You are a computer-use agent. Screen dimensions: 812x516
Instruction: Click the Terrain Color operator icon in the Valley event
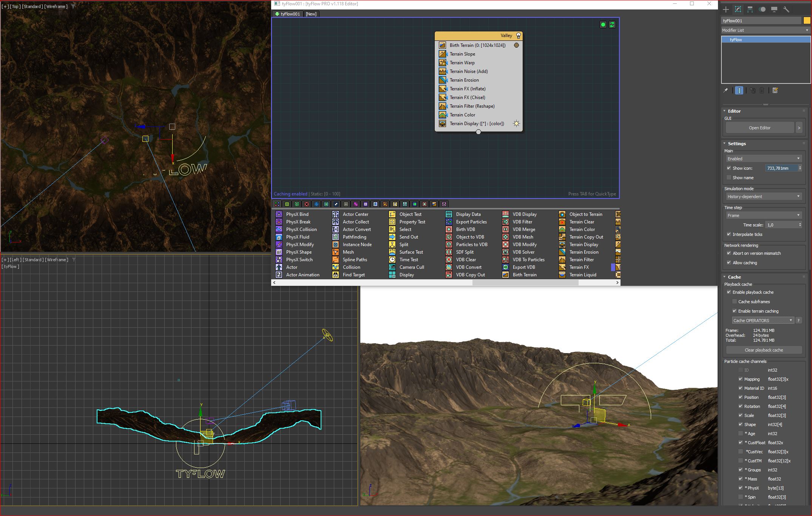coord(442,115)
